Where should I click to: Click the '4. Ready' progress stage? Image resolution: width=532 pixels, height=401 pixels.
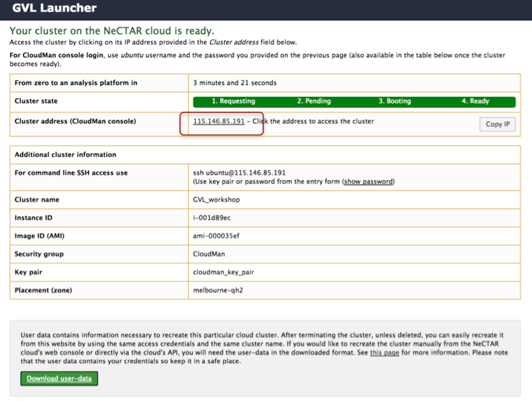[475, 101]
